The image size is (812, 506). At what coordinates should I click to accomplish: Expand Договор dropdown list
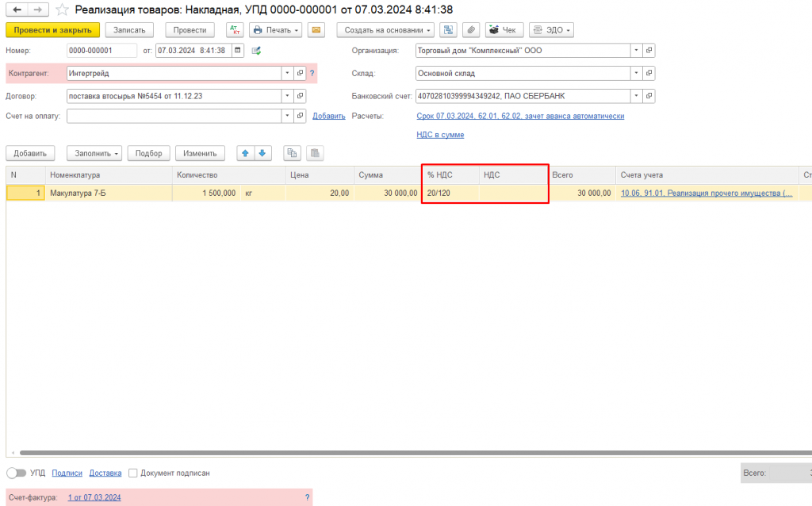(287, 96)
